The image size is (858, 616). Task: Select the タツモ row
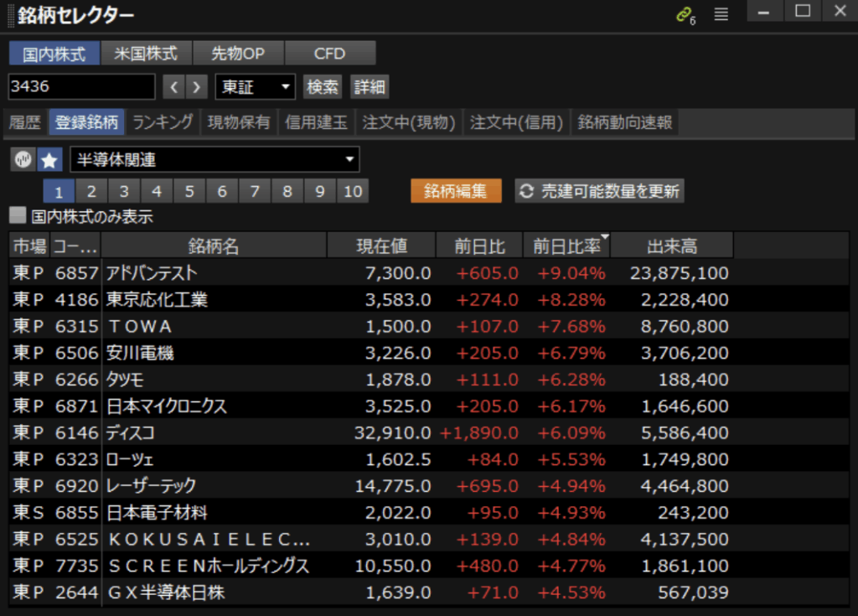coord(429,379)
